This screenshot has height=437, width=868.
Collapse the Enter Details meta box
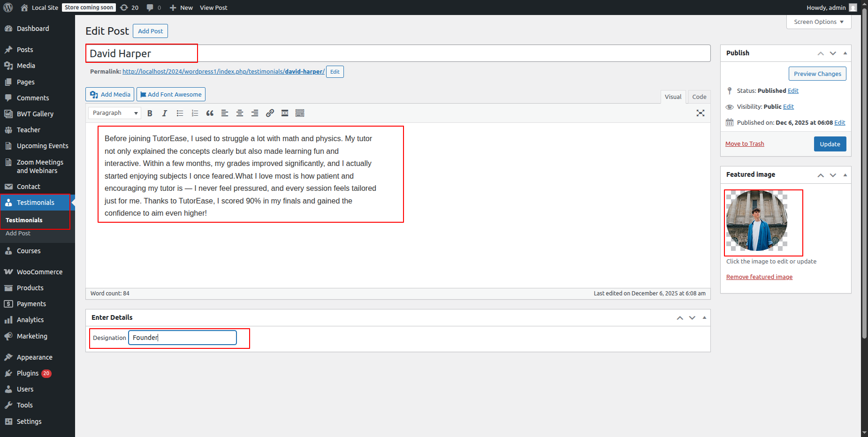click(704, 318)
